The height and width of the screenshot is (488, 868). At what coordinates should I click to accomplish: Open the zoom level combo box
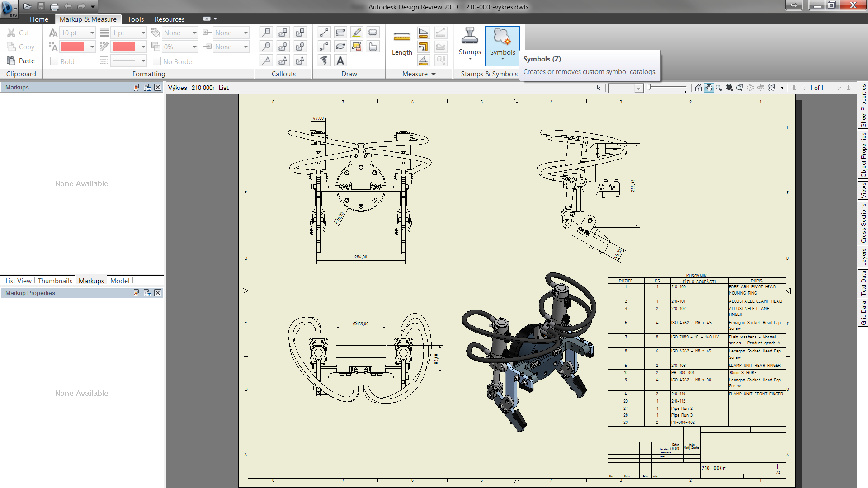(x=626, y=88)
